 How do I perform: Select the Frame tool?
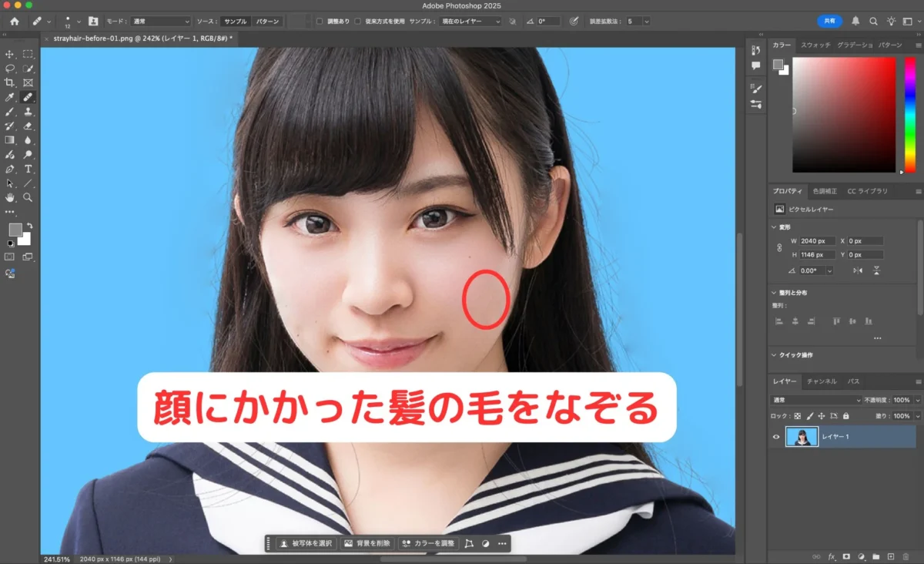[28, 82]
